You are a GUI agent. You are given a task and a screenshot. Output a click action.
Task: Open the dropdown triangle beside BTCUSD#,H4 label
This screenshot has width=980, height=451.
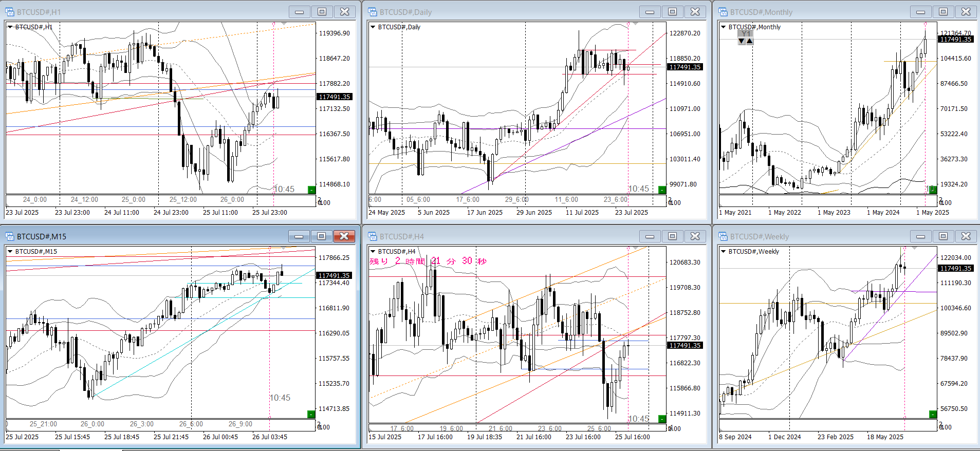click(373, 251)
